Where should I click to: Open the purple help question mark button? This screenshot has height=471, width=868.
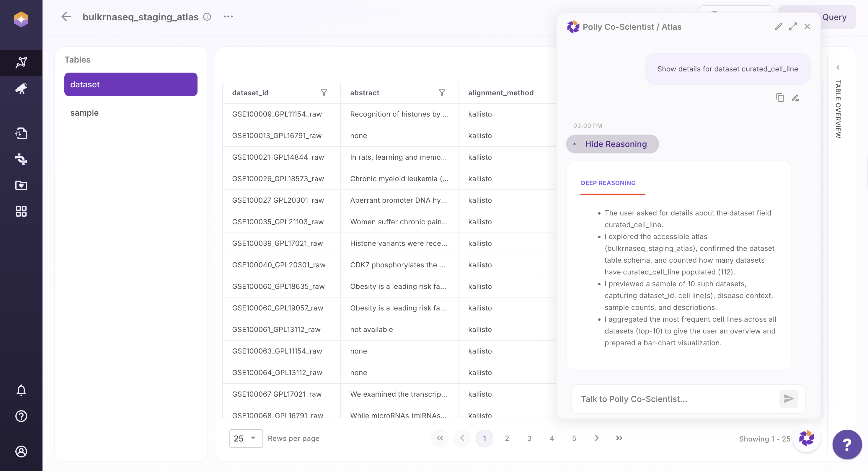click(846, 444)
